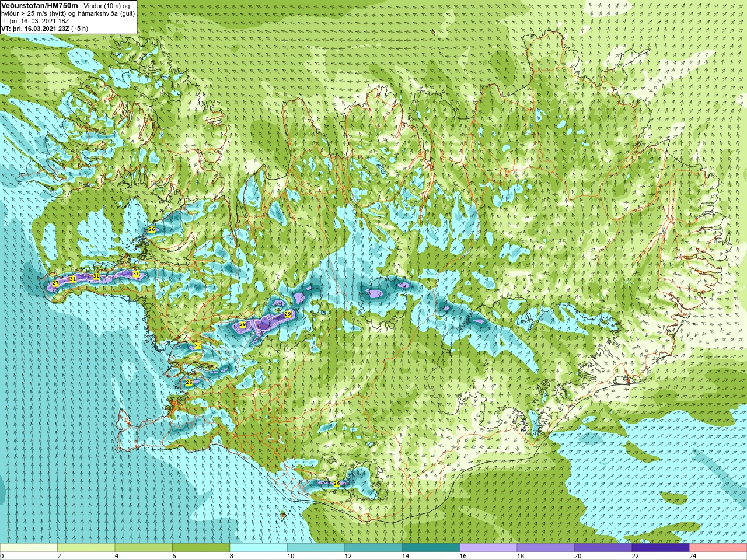The image size is (747, 560).
Task: Click the legend tick label "20"
Action: (x=578, y=556)
